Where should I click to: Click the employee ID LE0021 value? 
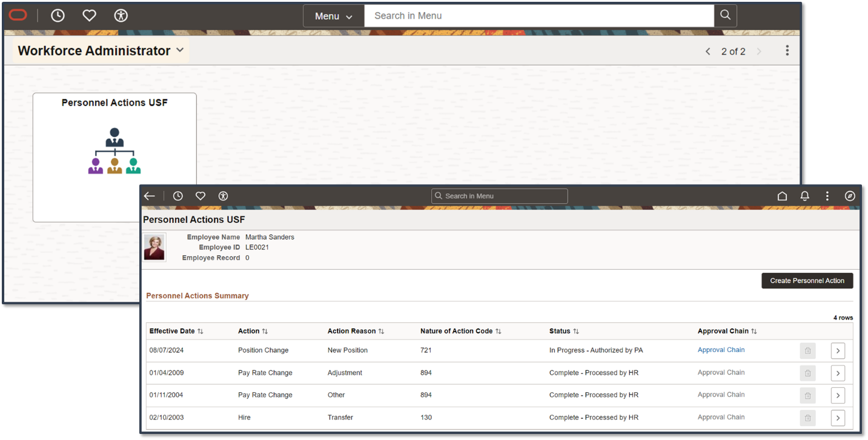click(257, 247)
